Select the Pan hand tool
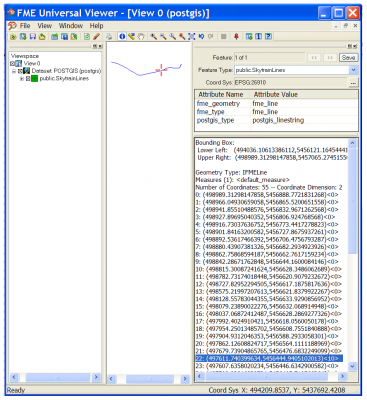367x400 pixels. pos(141,37)
